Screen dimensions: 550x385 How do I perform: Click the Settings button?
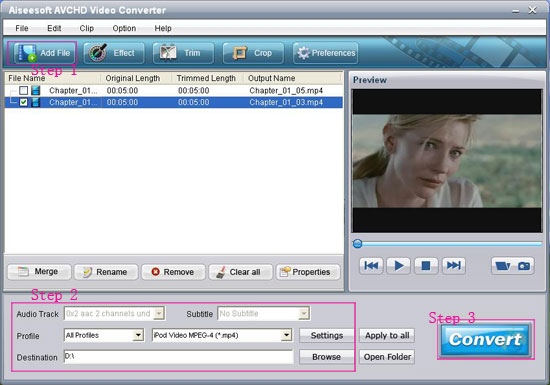[x=327, y=336]
